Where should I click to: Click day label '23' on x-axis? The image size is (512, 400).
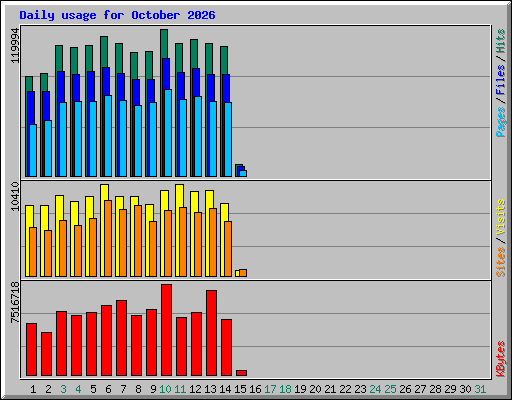click(x=360, y=389)
